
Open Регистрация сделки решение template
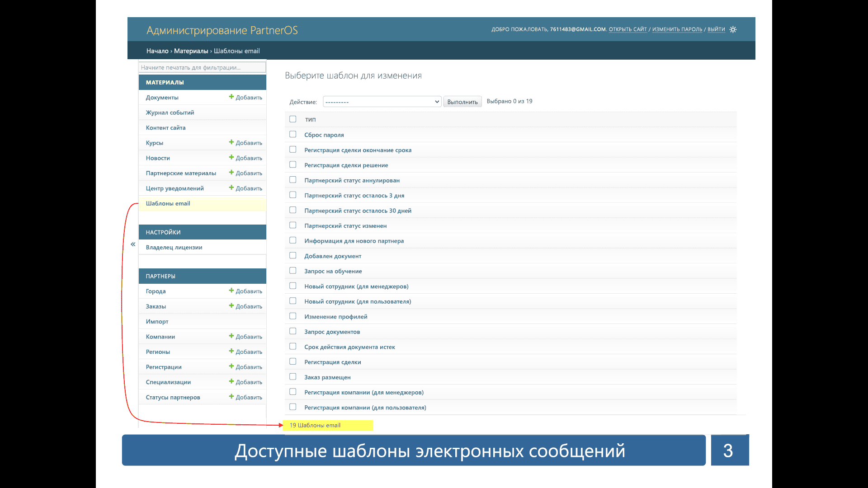click(346, 165)
